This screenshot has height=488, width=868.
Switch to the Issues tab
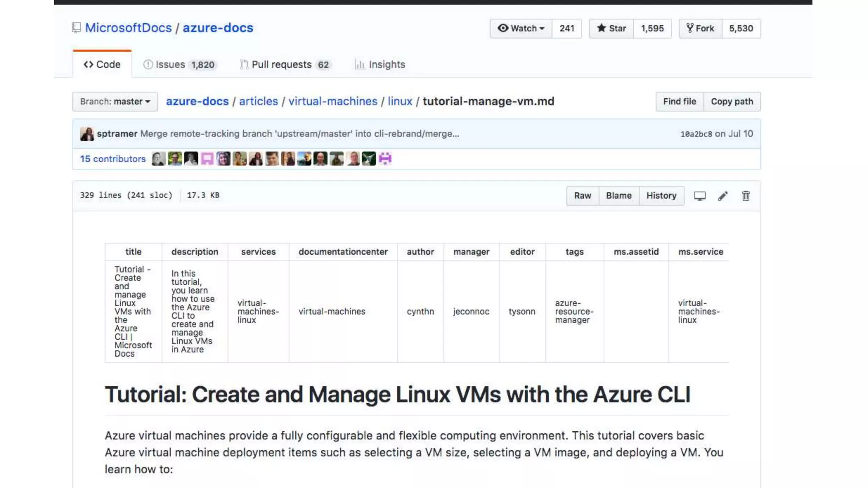coord(179,64)
